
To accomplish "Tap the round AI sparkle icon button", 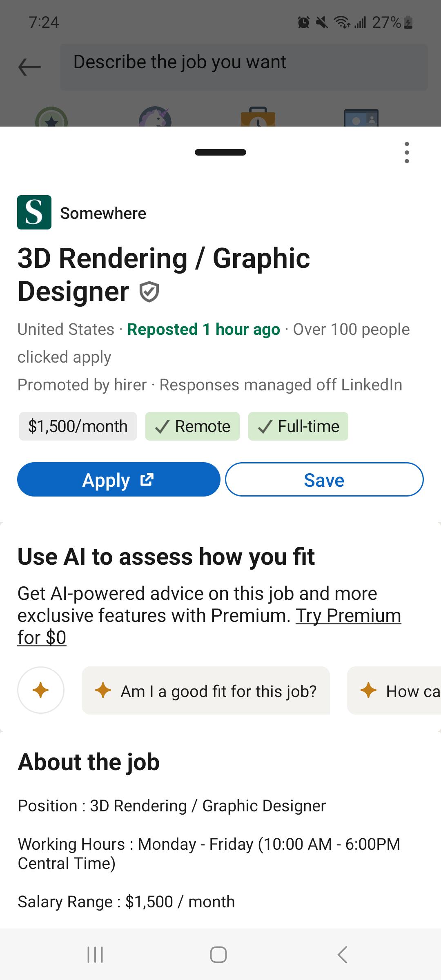I will (x=41, y=690).
